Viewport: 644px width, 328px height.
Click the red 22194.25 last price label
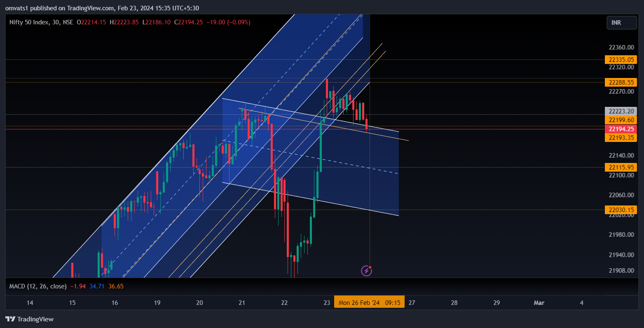tap(621, 129)
